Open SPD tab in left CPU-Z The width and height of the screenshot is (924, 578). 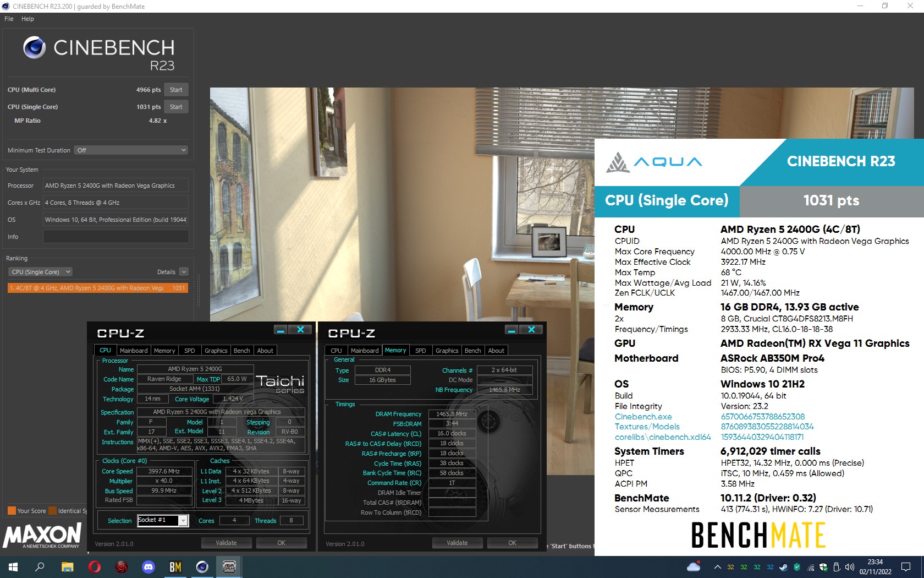tap(190, 351)
